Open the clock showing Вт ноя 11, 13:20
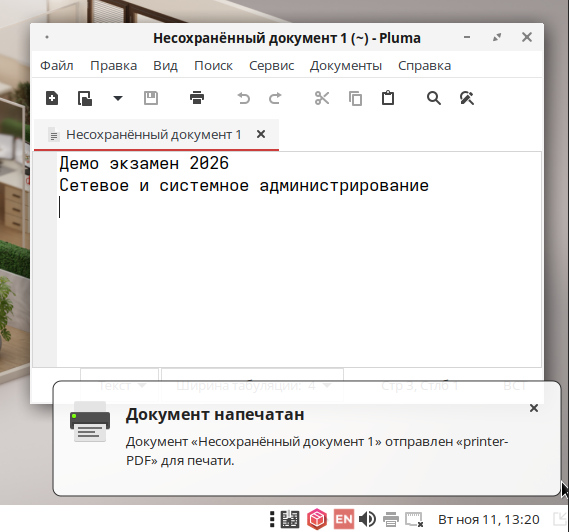569x532 pixels. 488,519
